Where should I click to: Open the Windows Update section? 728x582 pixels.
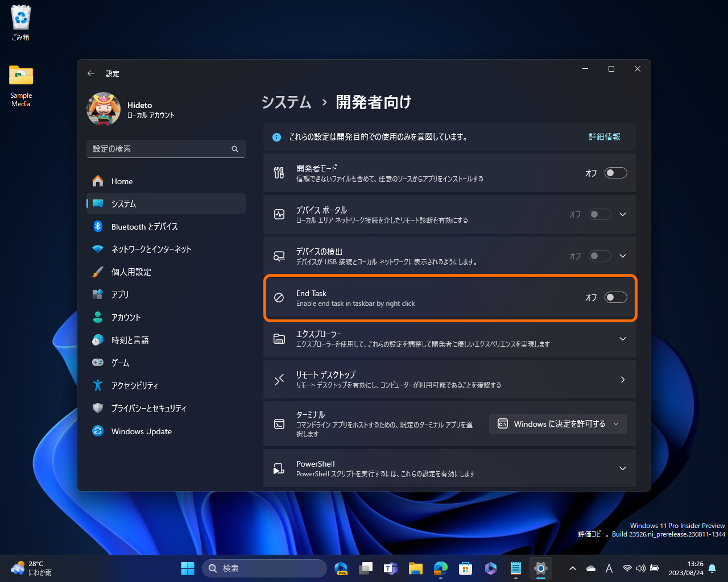(141, 431)
